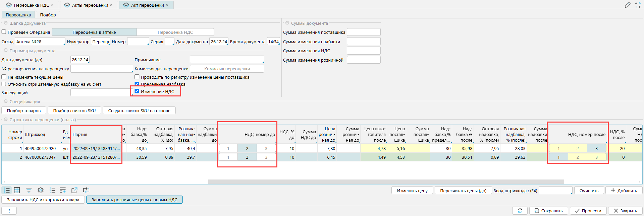Click the pencil edit icon at top right
This screenshot has width=644, height=216.
(x=628, y=5)
